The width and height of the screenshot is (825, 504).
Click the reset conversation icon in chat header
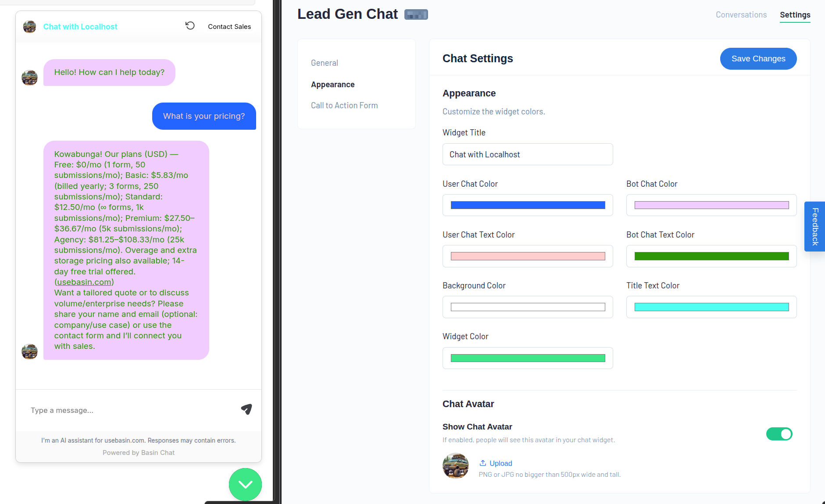(x=190, y=26)
